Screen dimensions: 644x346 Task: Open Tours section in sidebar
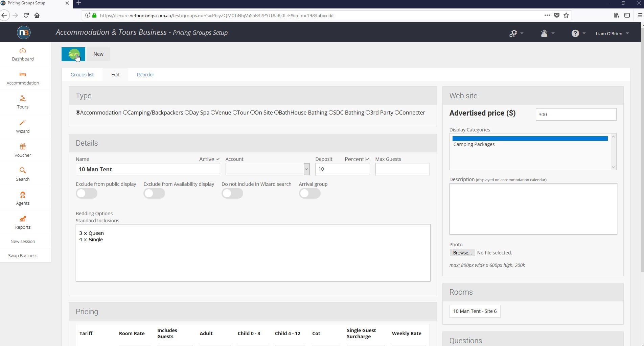(x=23, y=102)
